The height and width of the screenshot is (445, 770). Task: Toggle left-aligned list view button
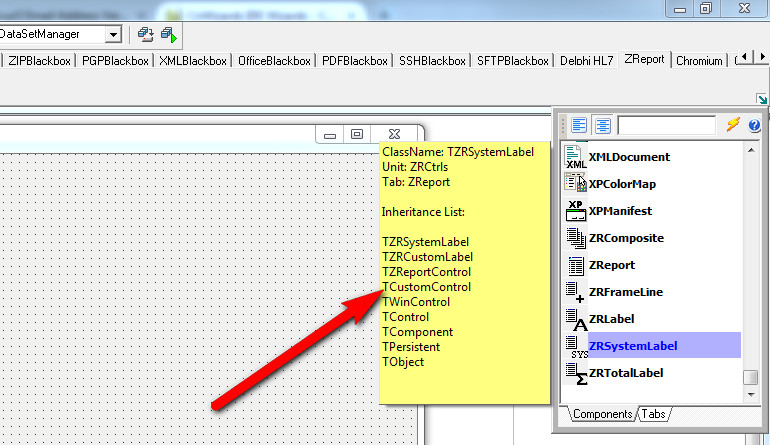[580, 125]
